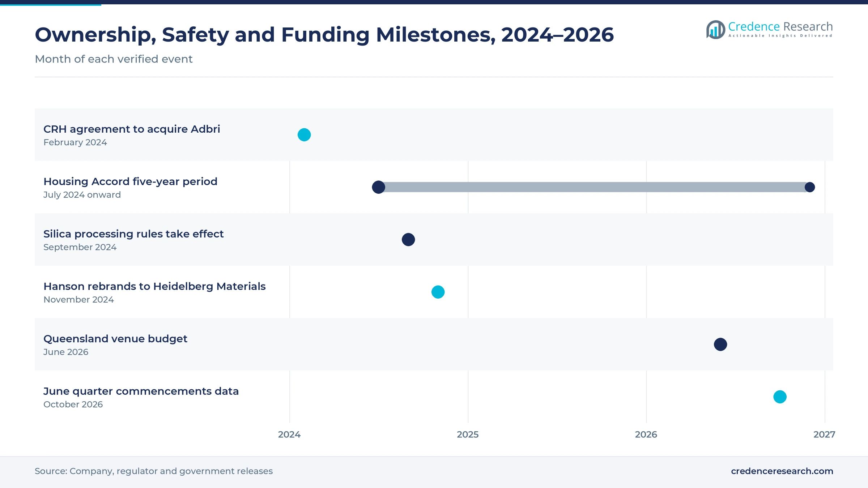The height and width of the screenshot is (488, 868).
Task: Click the 'February 2024' date text
Action: (x=75, y=142)
